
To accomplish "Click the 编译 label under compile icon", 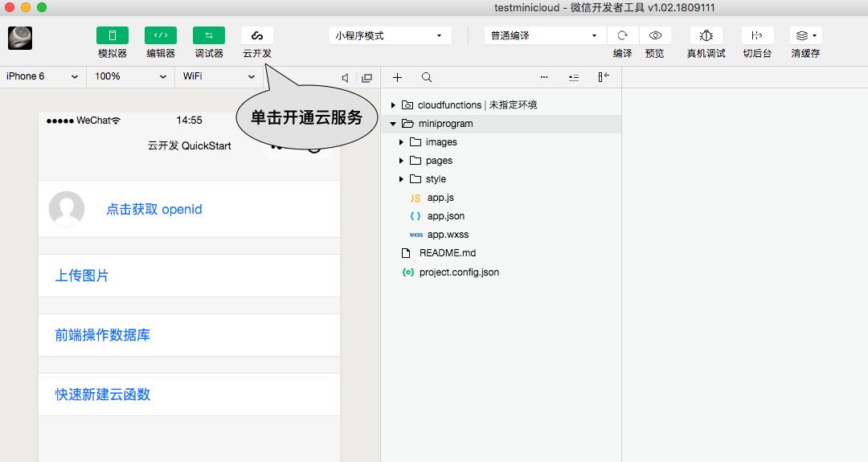I will tap(623, 54).
